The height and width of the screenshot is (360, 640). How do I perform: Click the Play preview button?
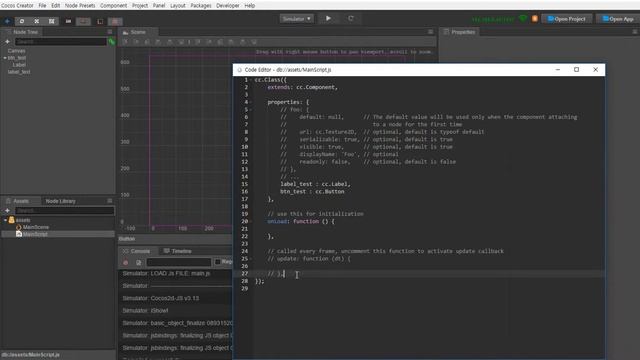pos(328,18)
